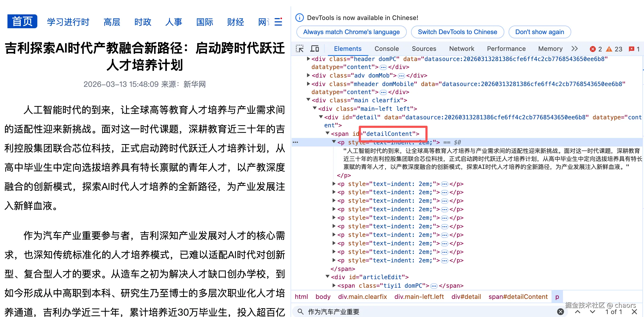Go to previous search result arrow
Image resolution: width=644 pixels, height=317 pixels.
tap(578, 312)
